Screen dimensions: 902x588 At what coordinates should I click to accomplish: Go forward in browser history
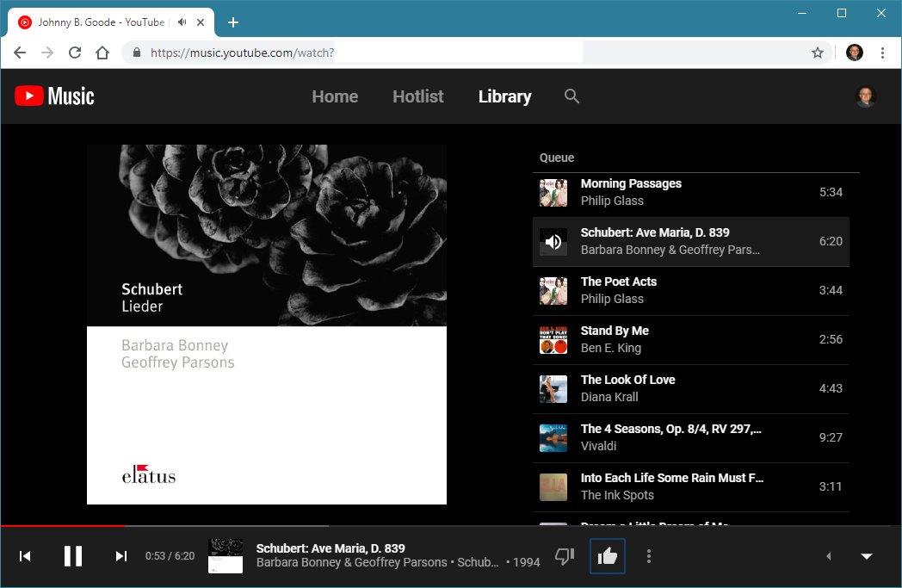click(x=47, y=53)
